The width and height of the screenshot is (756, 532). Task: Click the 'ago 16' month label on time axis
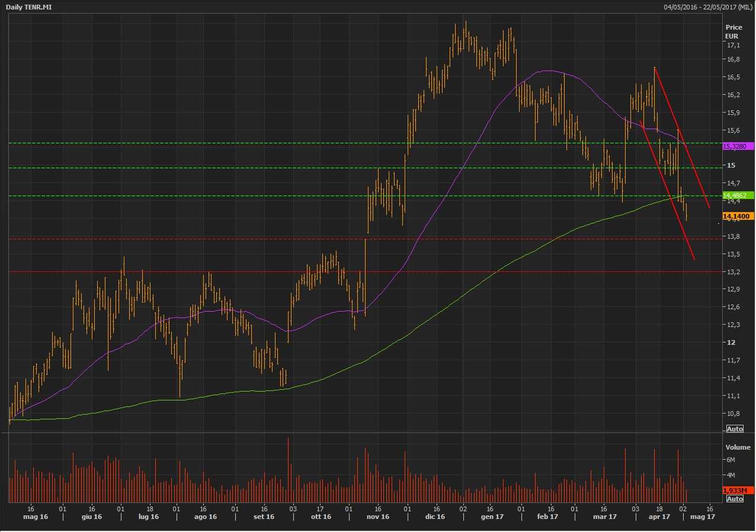204,517
